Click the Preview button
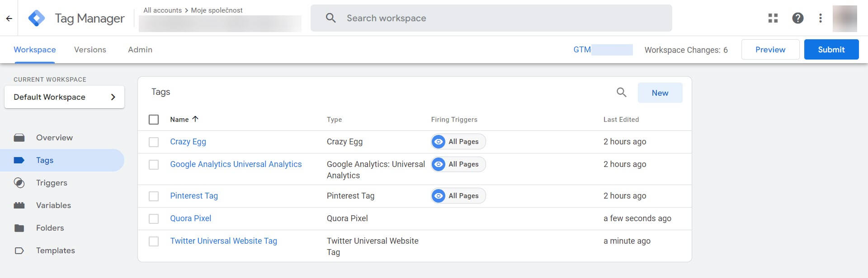 point(770,50)
